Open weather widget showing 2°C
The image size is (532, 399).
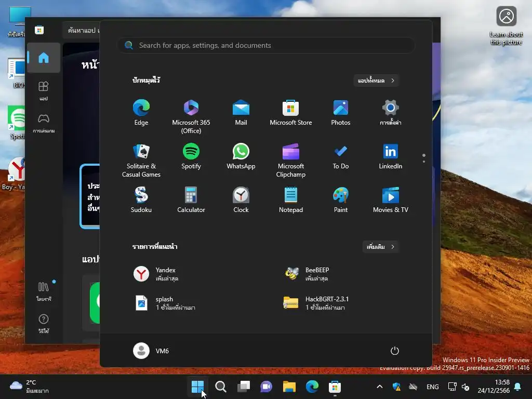click(30, 387)
